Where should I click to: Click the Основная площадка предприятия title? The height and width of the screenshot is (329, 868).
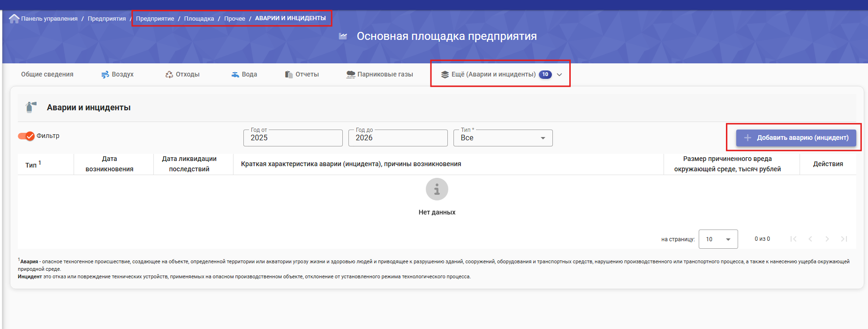pyautogui.click(x=446, y=36)
